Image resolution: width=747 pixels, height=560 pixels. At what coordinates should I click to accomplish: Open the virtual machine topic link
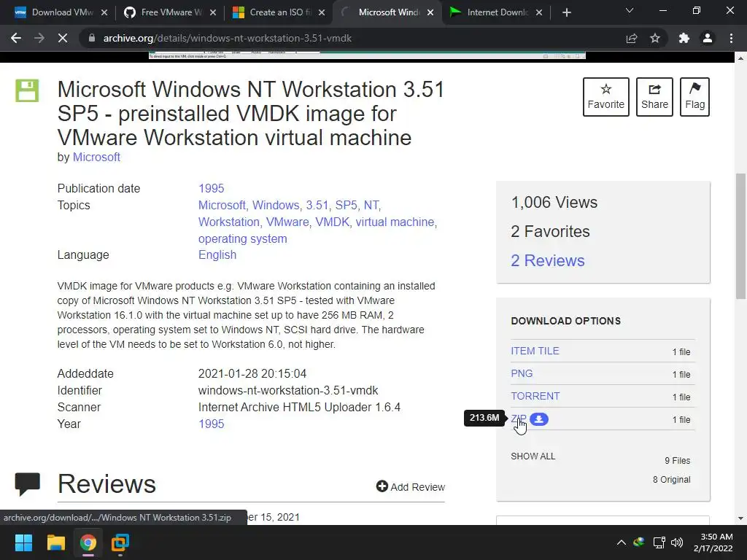395,222
